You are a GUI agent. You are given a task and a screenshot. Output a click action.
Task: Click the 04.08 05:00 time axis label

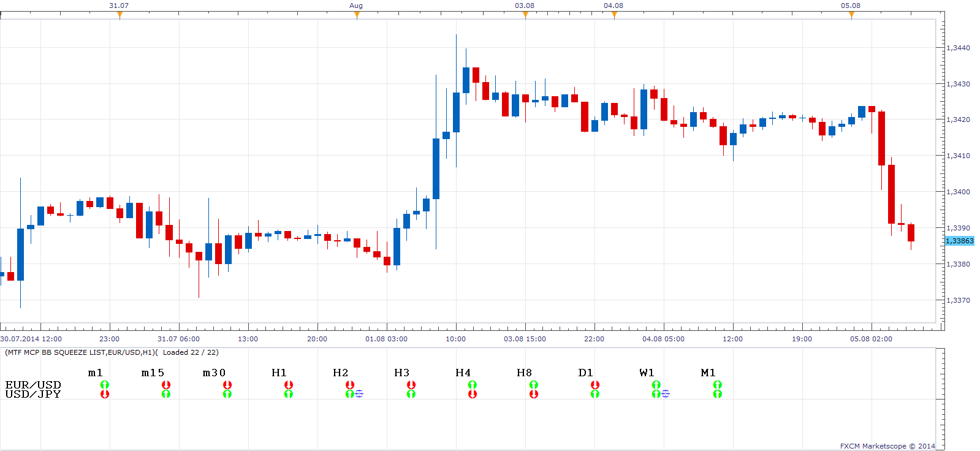pyautogui.click(x=663, y=339)
